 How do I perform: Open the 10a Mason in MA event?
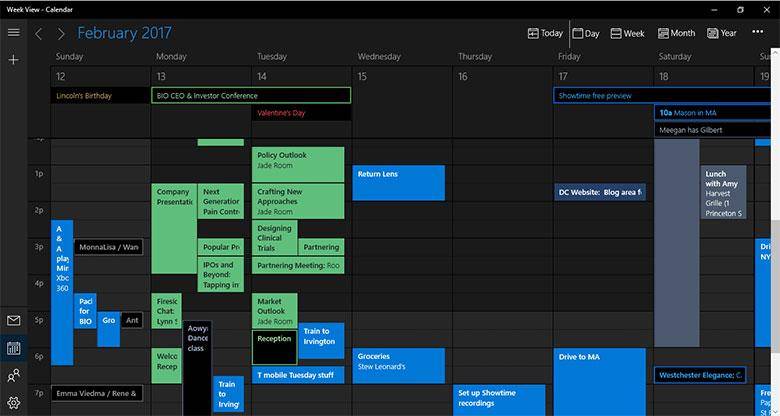click(712, 113)
